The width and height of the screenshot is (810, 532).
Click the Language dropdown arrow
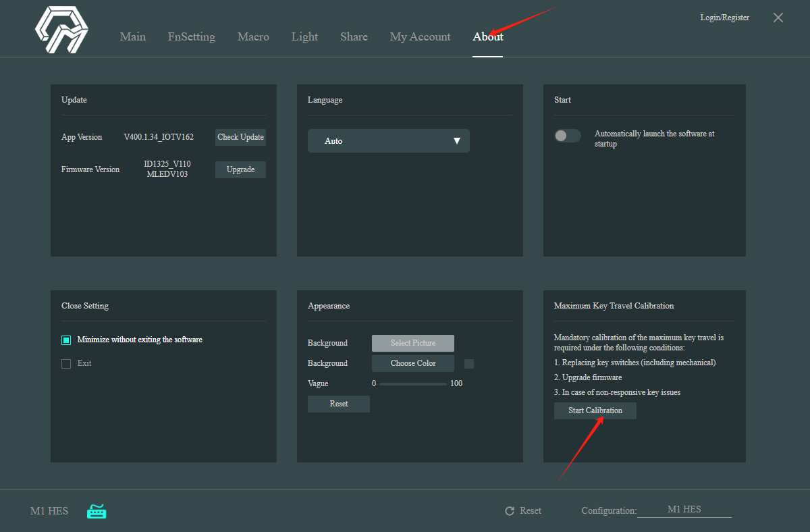[x=456, y=141]
